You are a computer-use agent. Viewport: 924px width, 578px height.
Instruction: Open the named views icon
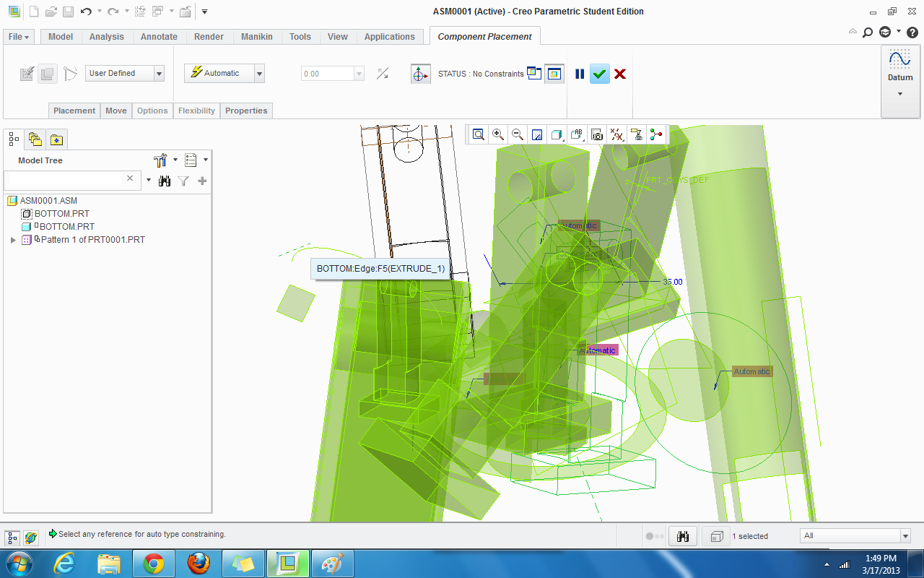[577, 134]
